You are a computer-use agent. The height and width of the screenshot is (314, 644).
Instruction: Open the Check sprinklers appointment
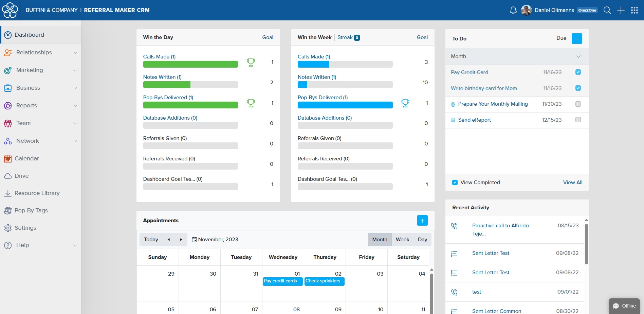(x=325, y=281)
